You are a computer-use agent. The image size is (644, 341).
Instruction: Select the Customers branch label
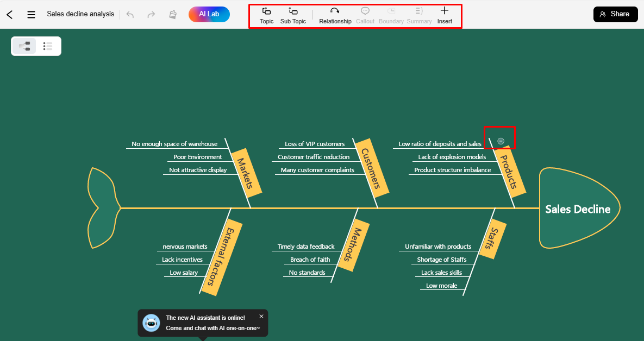[371, 168]
